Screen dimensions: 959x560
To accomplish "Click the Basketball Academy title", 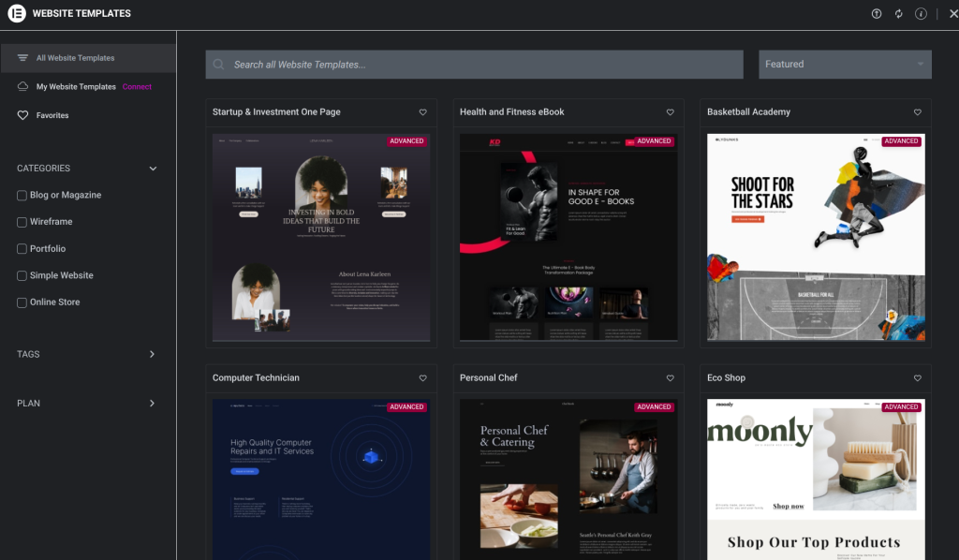I will [748, 111].
